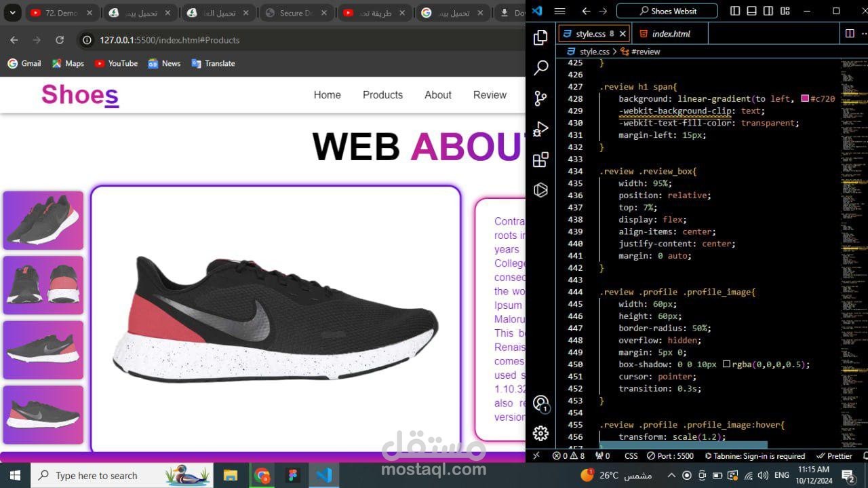Viewport: 868px width, 488px height.
Task: Select the first shoe thumbnail in the gallery
Action: [x=43, y=221]
